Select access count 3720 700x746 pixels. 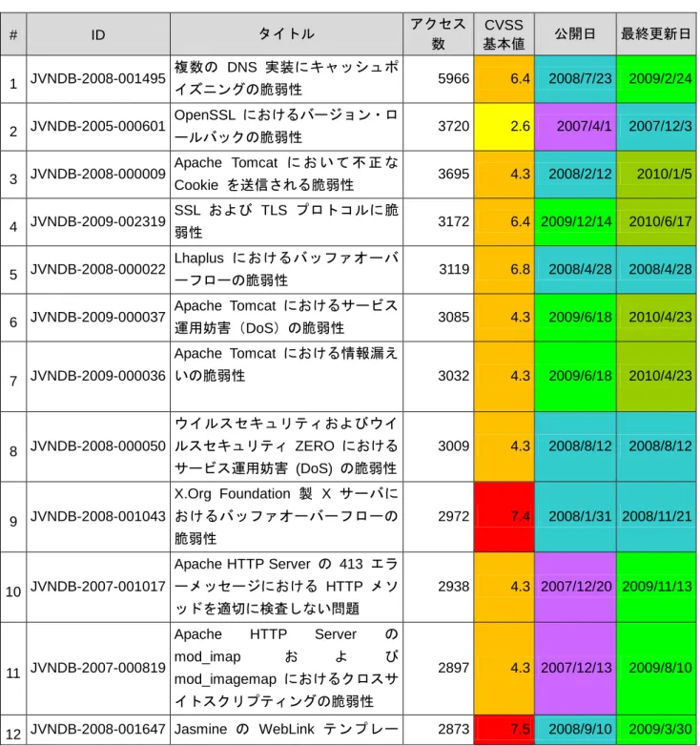(438, 126)
